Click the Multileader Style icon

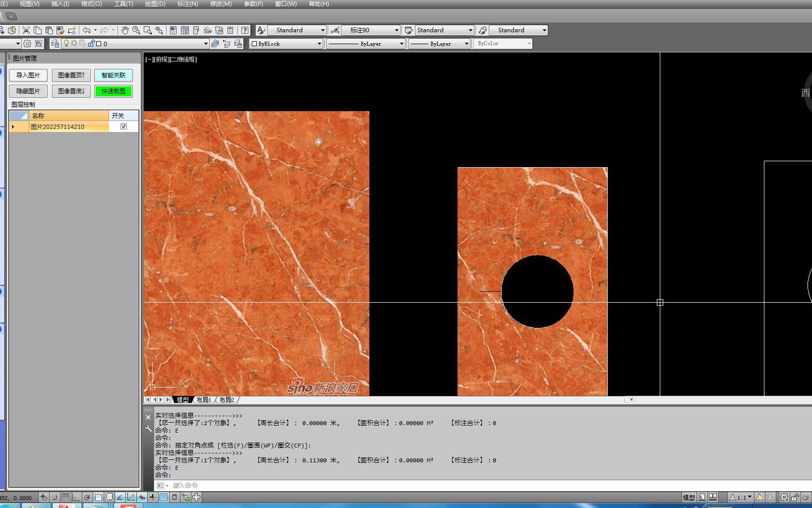point(482,30)
